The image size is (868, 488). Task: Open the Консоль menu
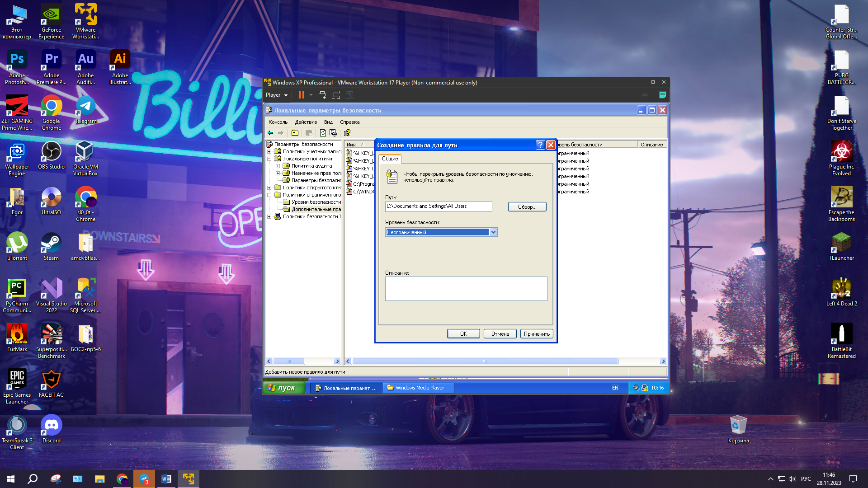[278, 122]
